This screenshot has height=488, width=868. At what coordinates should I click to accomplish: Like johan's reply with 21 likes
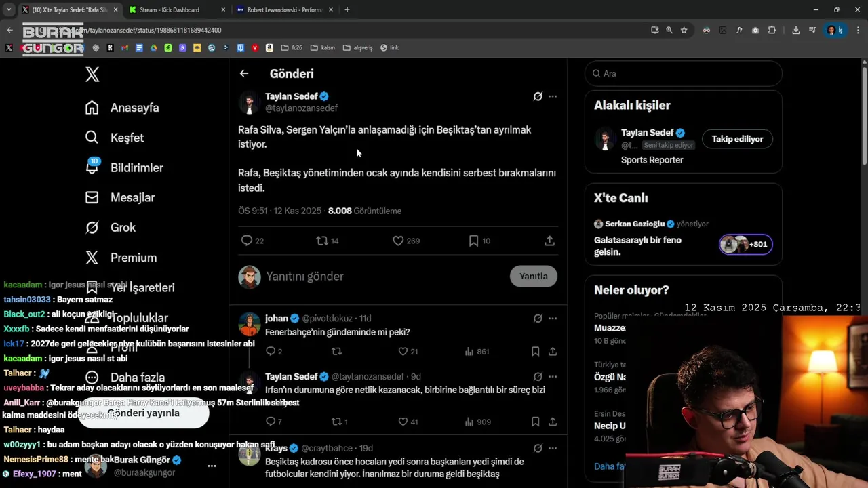(408, 351)
